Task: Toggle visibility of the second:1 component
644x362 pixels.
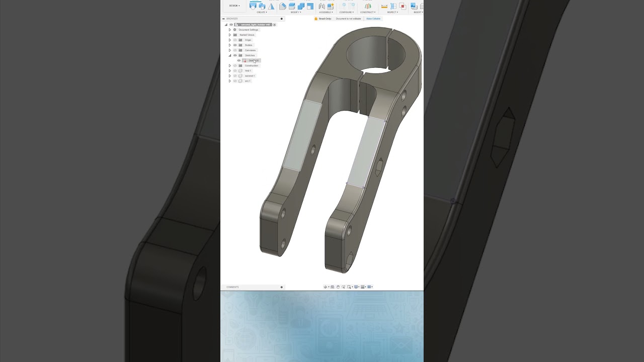Action: [235, 76]
